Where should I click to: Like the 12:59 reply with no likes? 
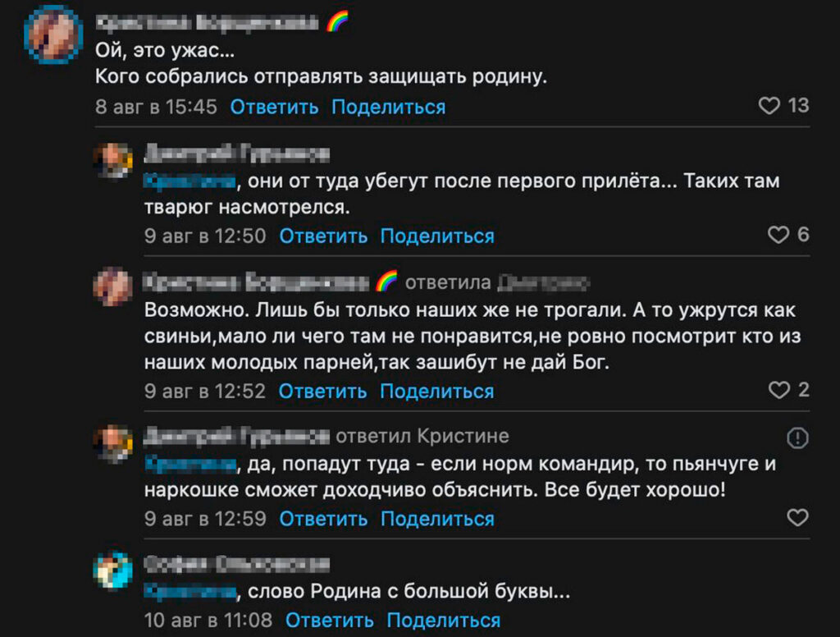pos(797,518)
